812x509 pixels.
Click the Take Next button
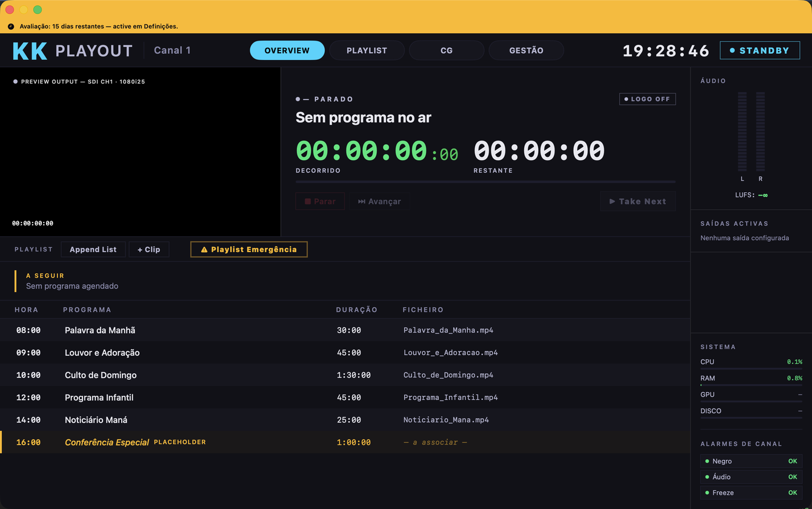pyautogui.click(x=637, y=201)
